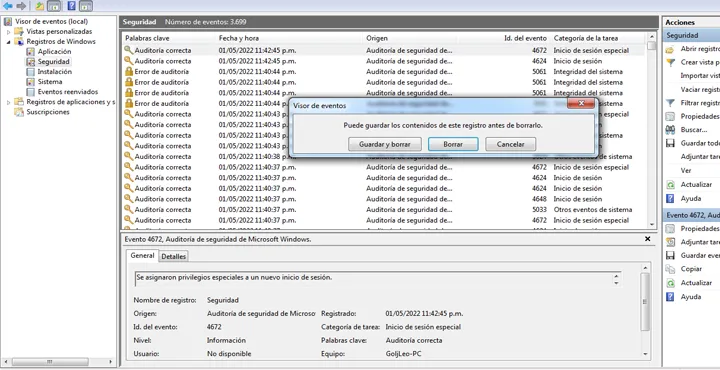Click the key icon of event 4648 row

pos(129,199)
